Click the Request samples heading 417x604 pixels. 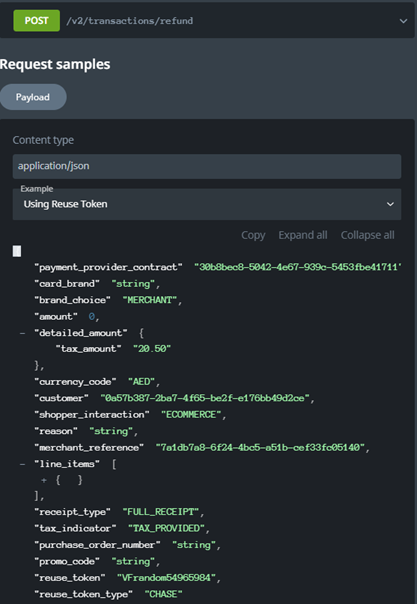click(x=55, y=64)
